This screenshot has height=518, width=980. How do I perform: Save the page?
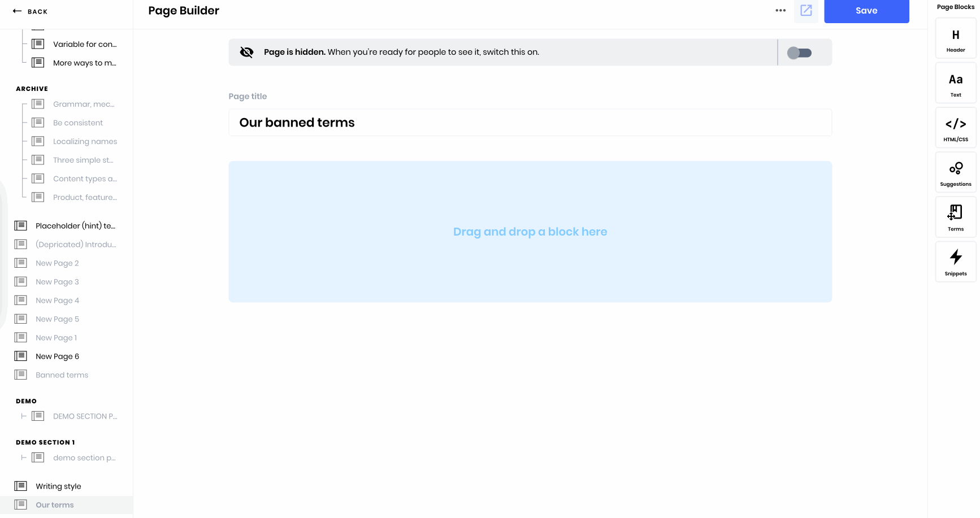(866, 10)
